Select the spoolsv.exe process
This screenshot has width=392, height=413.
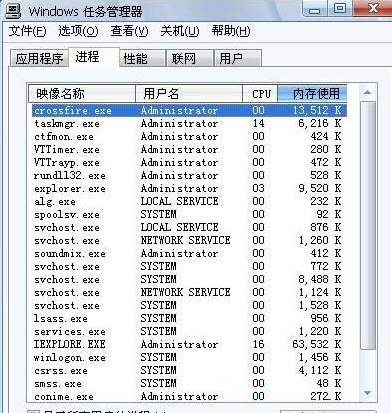click(x=189, y=214)
